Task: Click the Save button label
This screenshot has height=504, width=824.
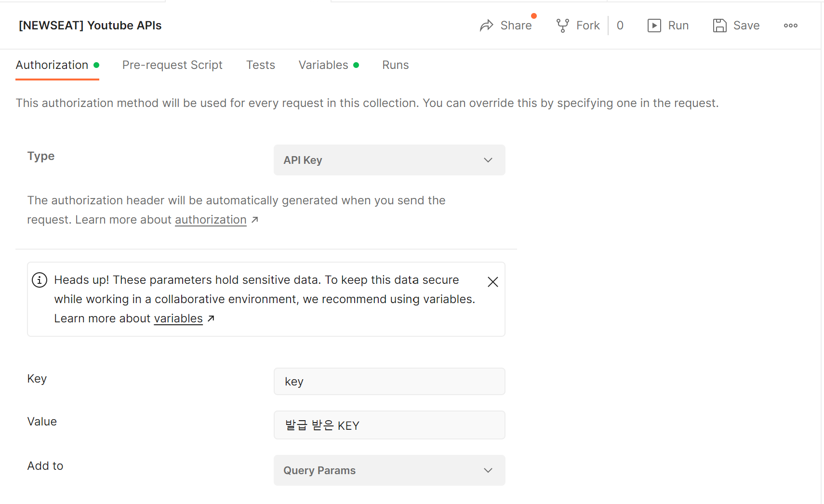Action: (x=746, y=26)
